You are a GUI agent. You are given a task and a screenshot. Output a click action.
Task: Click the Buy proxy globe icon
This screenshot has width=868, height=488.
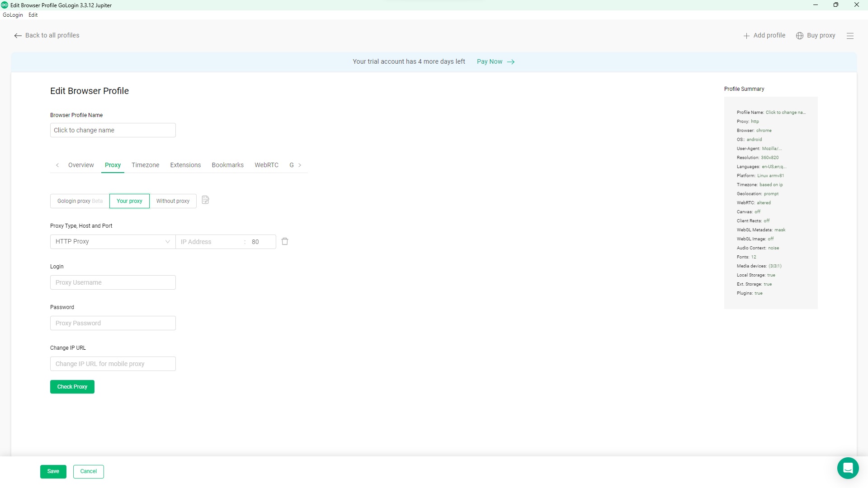coord(799,36)
